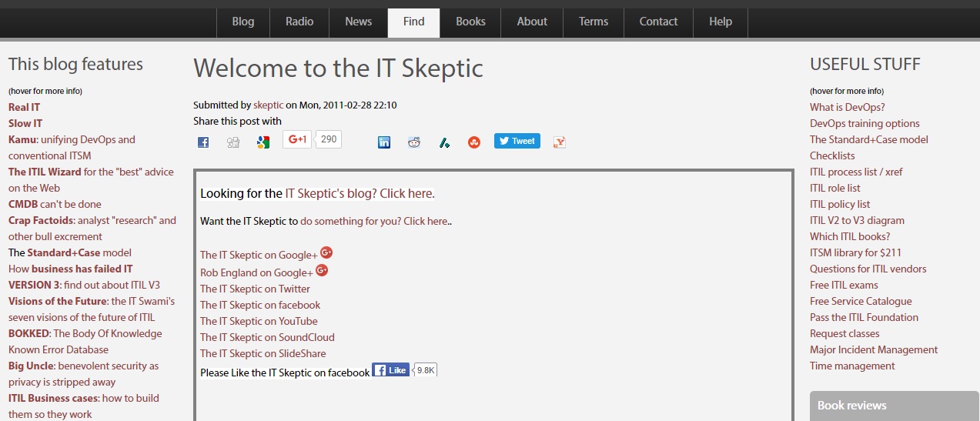The image size is (980, 421).
Task: Open ITIL process list / xref link
Action: (856, 172)
